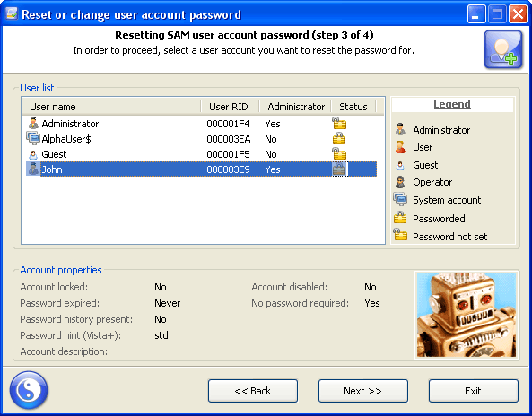Click the title bar application icon

(x=12, y=14)
